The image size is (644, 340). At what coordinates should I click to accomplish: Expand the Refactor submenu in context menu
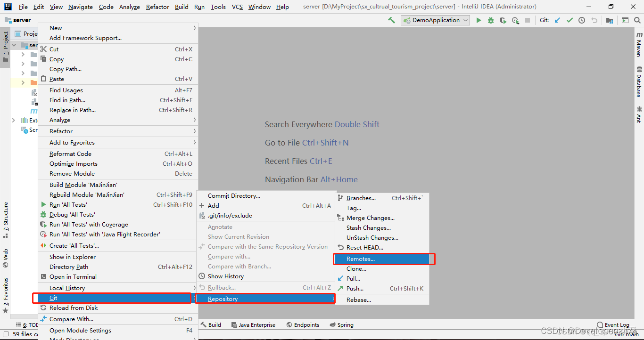coord(118,131)
